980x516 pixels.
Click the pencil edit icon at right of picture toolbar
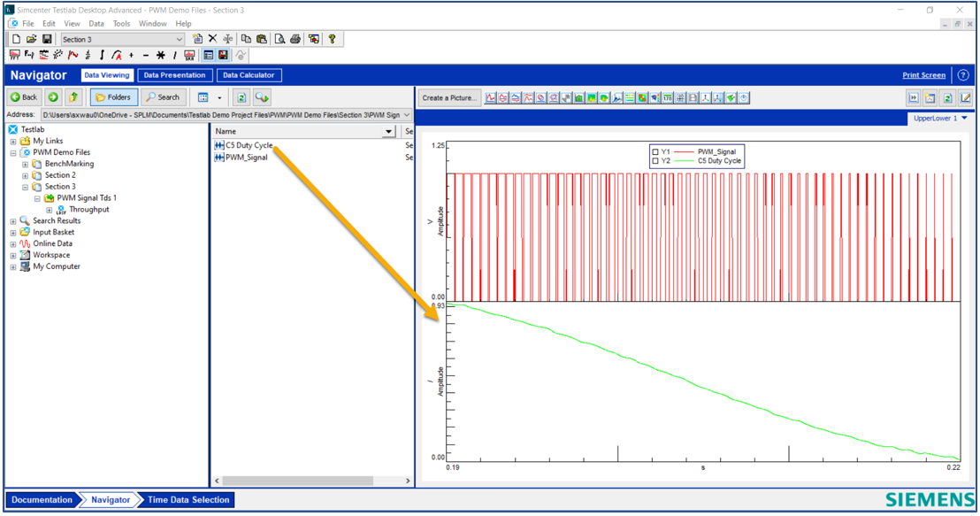pos(966,97)
